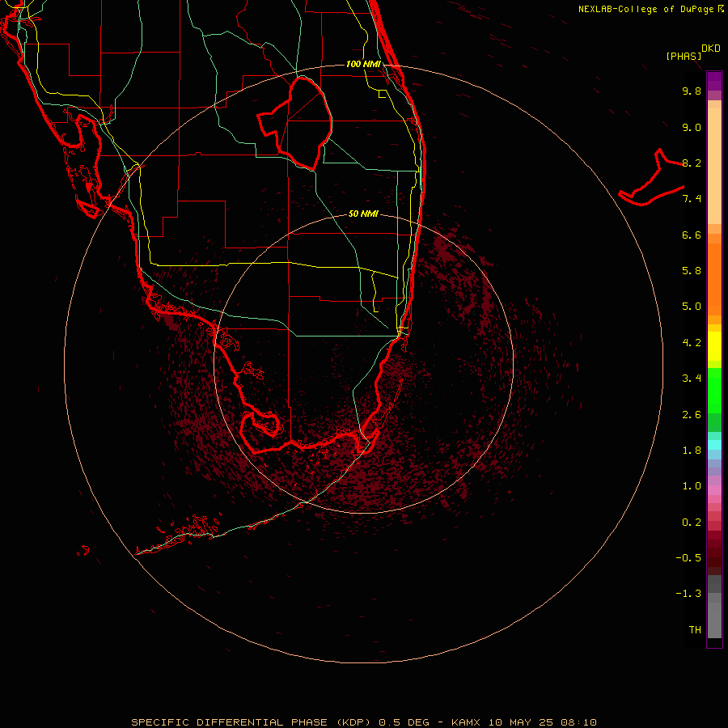Click the -0.5 scale value
Image resolution: width=728 pixels, height=728 pixels.
coord(688,558)
